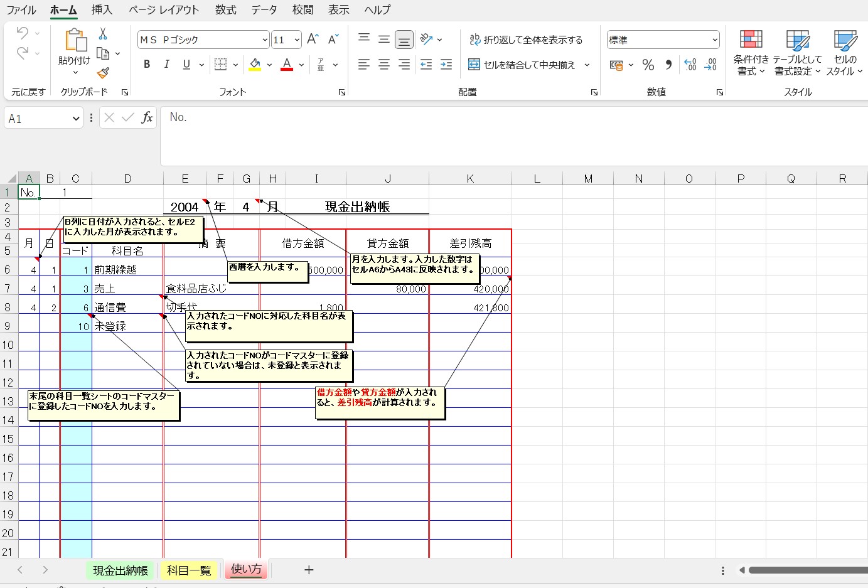This screenshot has width=868, height=588.
Task: Increase font size with the larger A icon
Action: click(x=313, y=40)
